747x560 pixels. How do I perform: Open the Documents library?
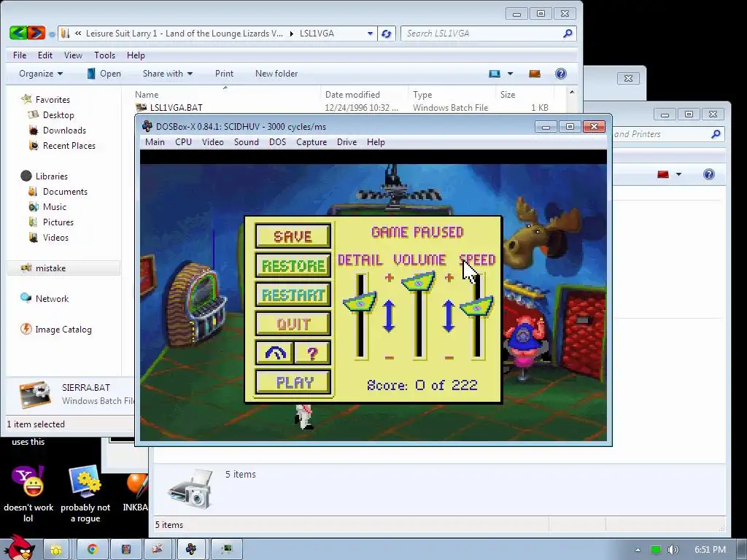click(x=65, y=192)
